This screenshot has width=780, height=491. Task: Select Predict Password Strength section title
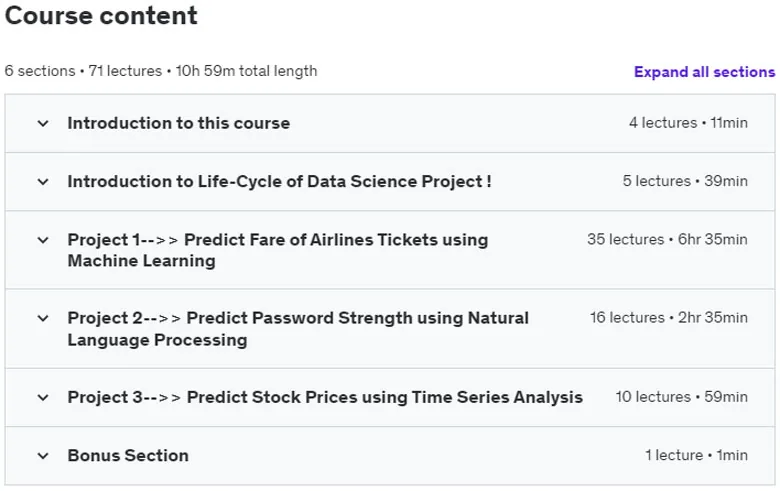[x=298, y=329]
